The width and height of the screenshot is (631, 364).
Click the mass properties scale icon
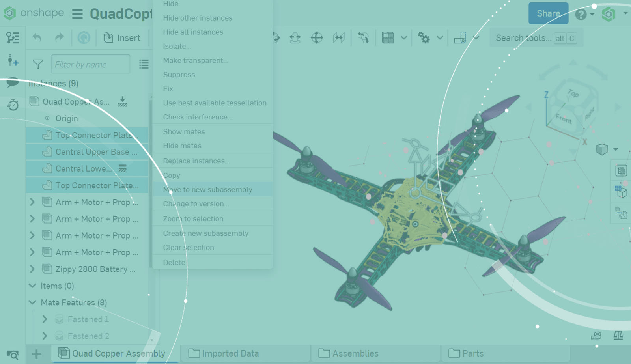point(618,336)
